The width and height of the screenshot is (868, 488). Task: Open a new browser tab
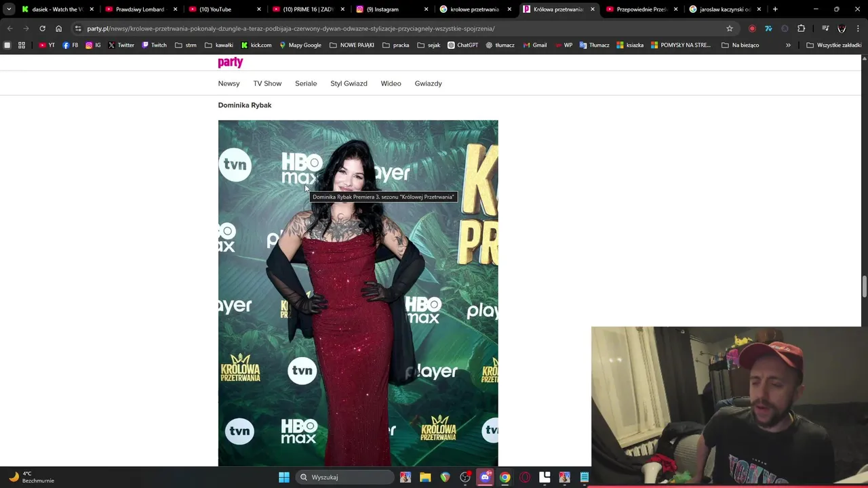[x=775, y=9]
